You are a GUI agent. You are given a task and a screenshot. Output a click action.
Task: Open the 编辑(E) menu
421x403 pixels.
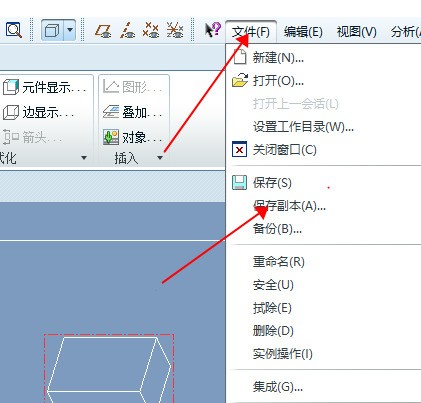tap(303, 32)
